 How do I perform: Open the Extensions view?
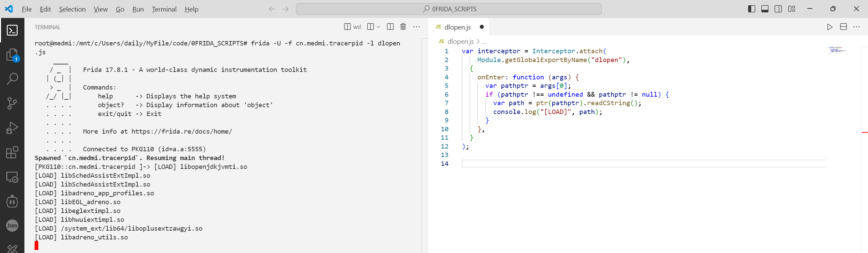pyautogui.click(x=12, y=152)
